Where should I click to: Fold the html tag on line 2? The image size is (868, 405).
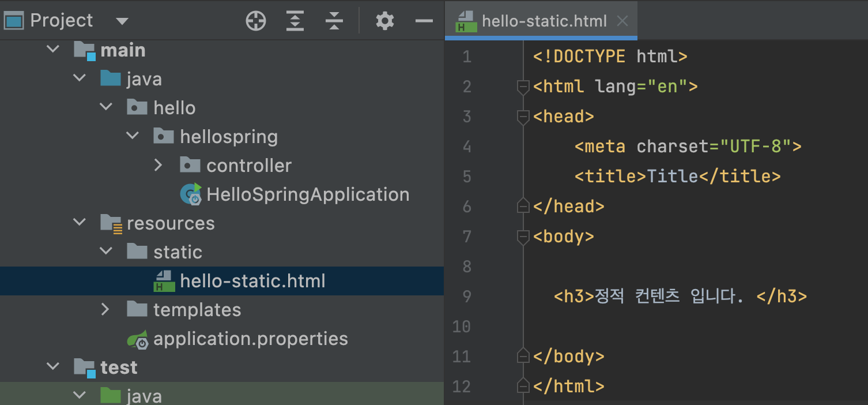click(523, 87)
